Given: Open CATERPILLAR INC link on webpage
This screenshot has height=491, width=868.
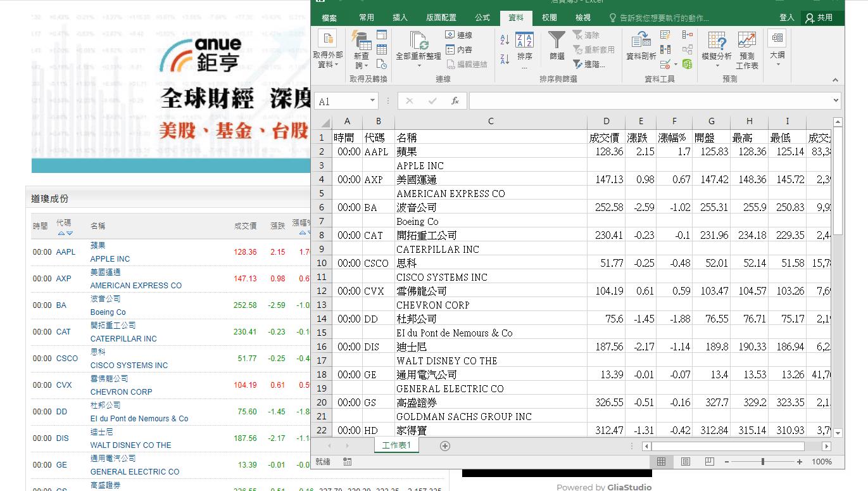Looking at the screenshot, I should [x=123, y=339].
